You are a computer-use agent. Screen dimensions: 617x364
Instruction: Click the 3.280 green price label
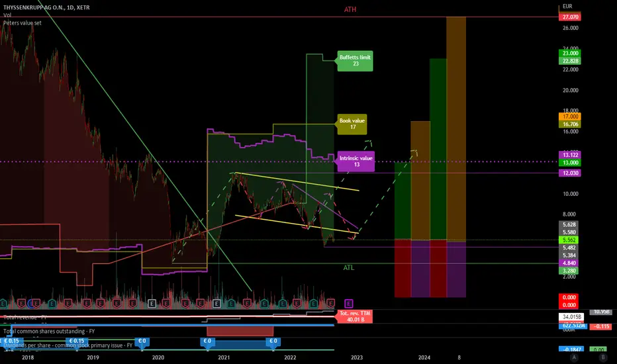click(x=569, y=270)
